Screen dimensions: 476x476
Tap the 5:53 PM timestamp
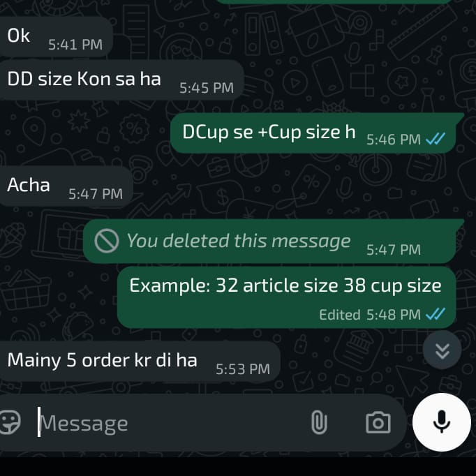[243, 369]
